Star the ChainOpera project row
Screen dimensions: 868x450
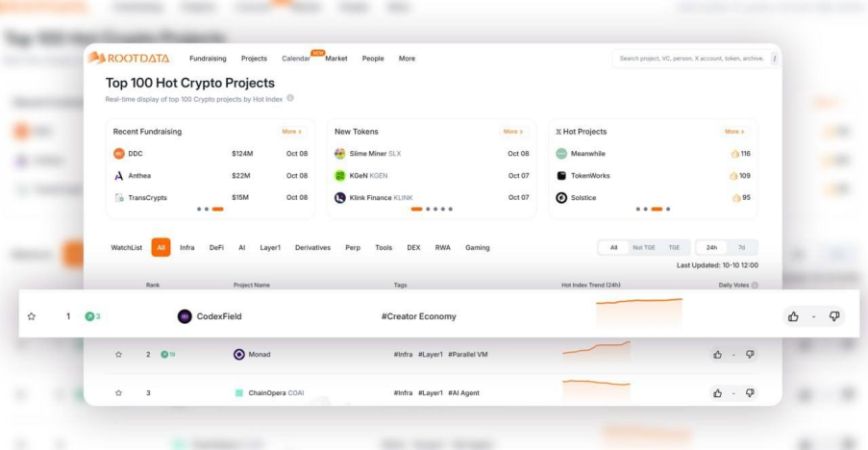coord(118,393)
